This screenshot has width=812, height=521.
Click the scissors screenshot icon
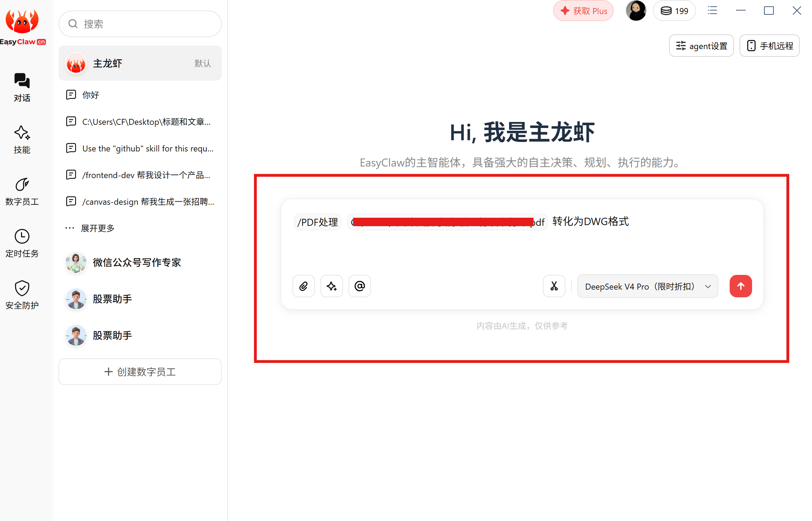[554, 286]
